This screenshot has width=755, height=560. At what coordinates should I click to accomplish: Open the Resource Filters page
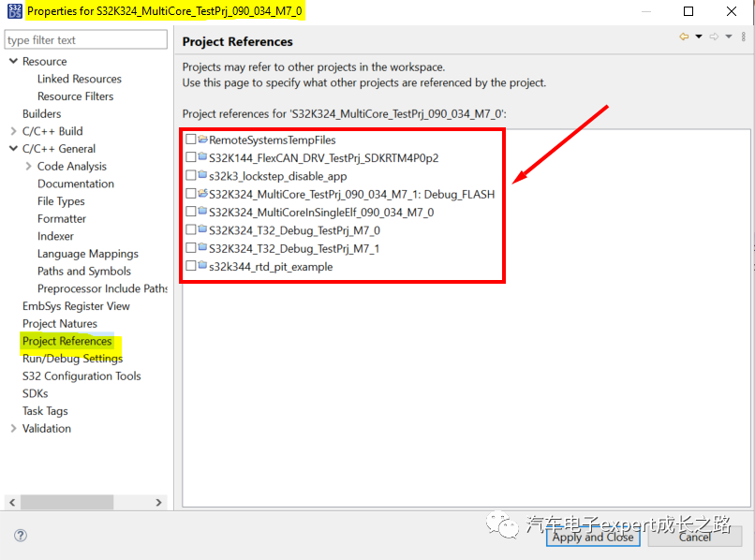76,96
